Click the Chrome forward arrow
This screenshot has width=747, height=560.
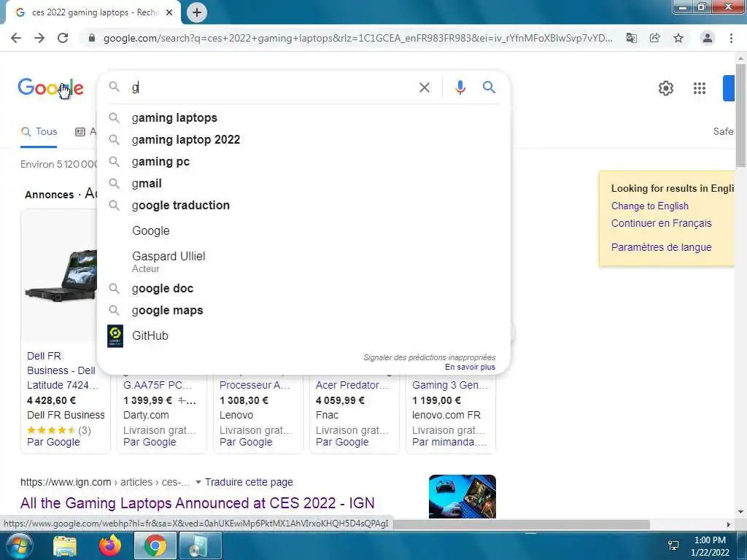(39, 38)
